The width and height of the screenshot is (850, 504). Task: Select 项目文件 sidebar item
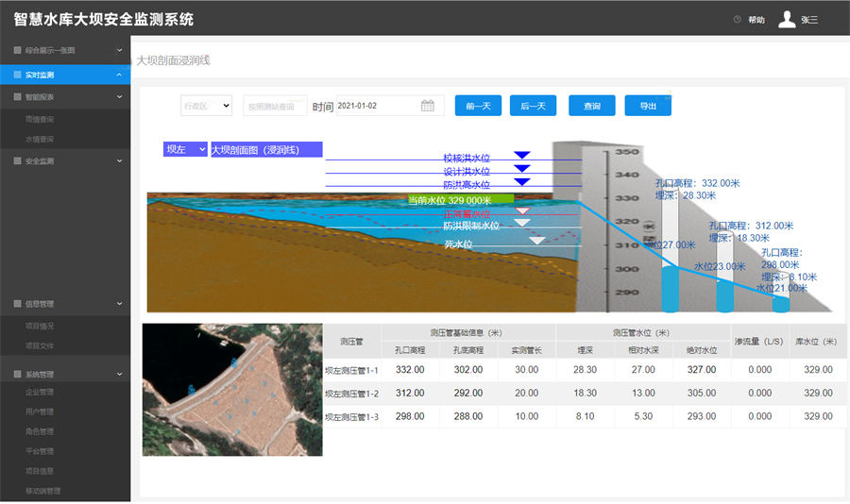pos(40,345)
